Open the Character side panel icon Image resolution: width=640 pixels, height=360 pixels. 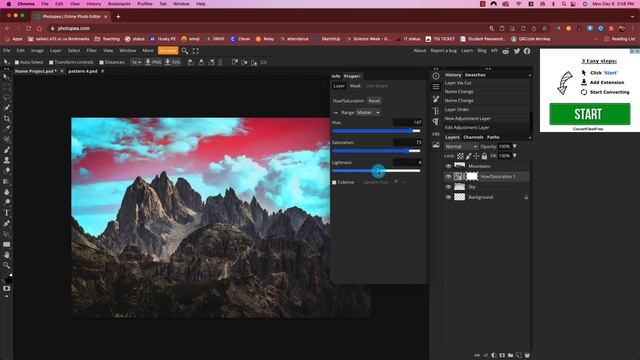[x=436, y=111]
